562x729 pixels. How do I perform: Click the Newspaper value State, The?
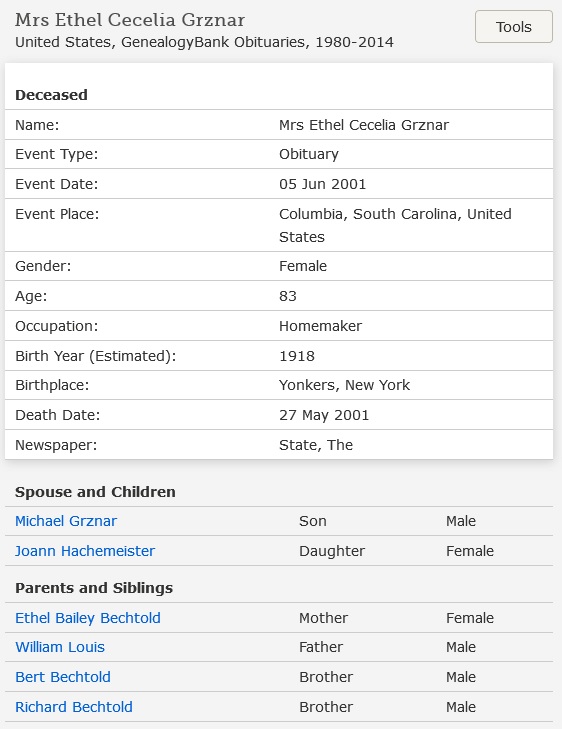tap(316, 445)
